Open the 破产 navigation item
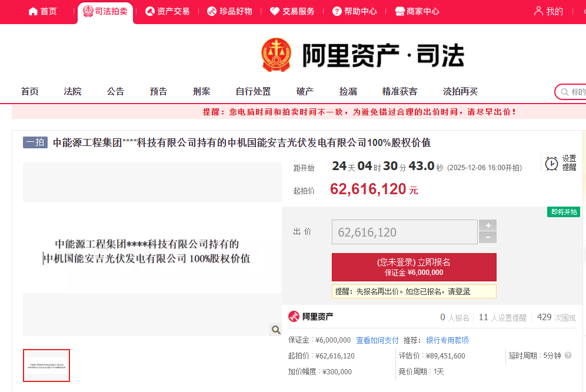The height and width of the screenshot is (392, 586). [x=305, y=92]
